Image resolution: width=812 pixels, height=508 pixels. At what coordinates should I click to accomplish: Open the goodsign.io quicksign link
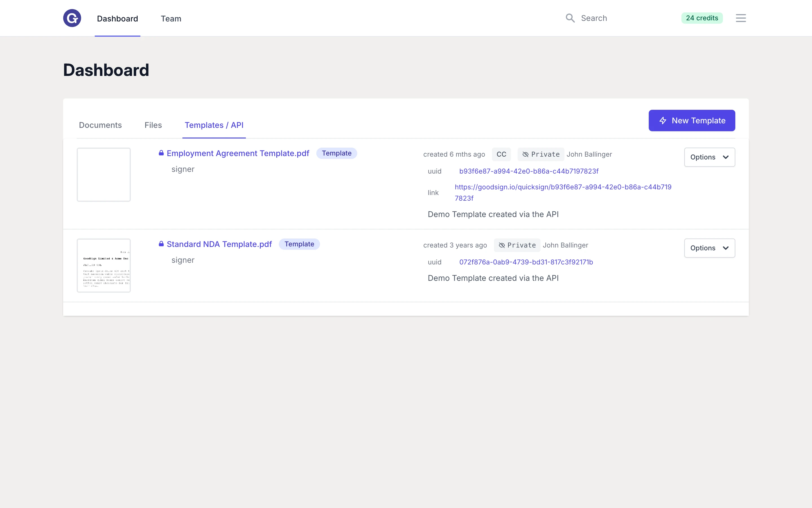(x=563, y=192)
